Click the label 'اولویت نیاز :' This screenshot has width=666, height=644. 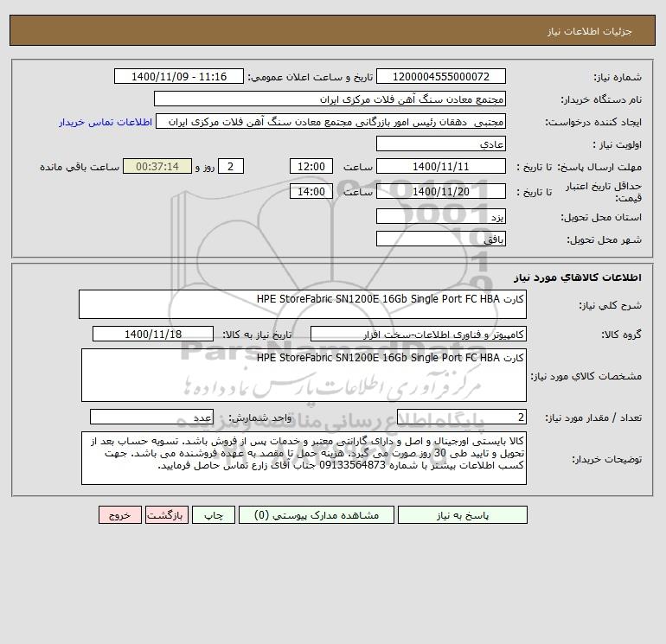coord(618,144)
